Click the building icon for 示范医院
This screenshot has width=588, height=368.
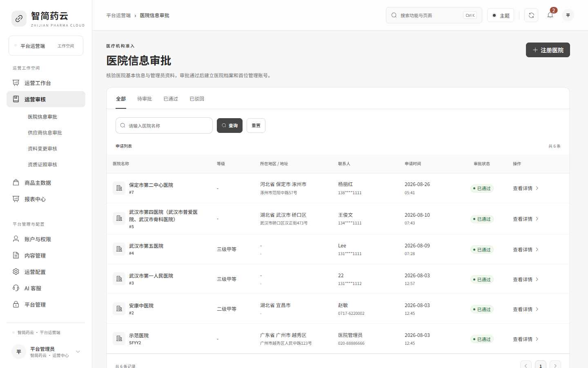pos(119,339)
